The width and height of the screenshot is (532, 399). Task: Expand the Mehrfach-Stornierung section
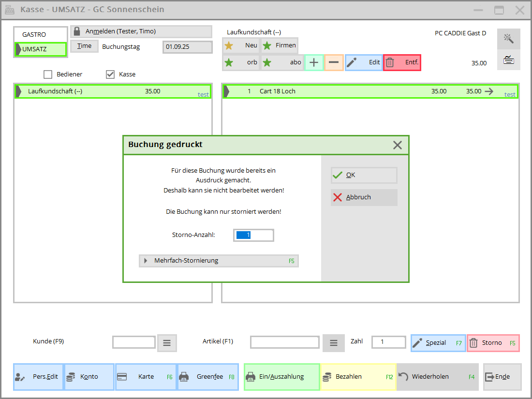tap(219, 261)
